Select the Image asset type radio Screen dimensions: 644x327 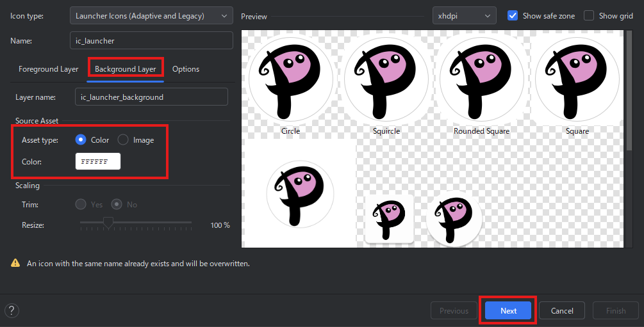123,140
